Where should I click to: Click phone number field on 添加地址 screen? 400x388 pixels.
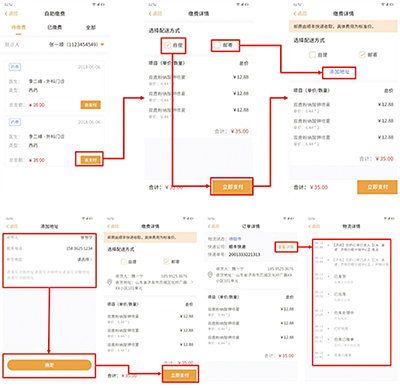coord(49,248)
